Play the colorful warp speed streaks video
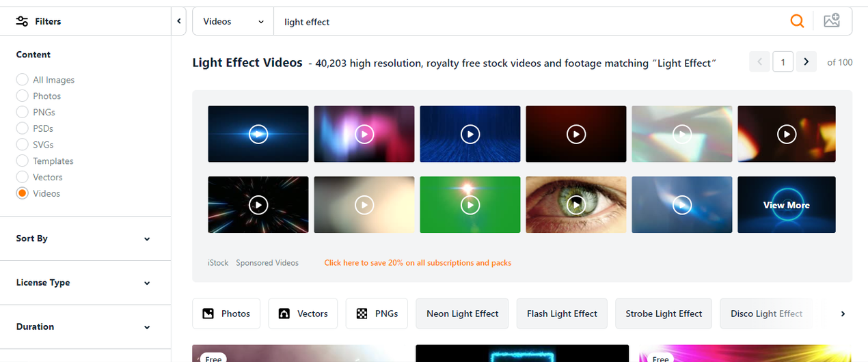 (x=258, y=204)
